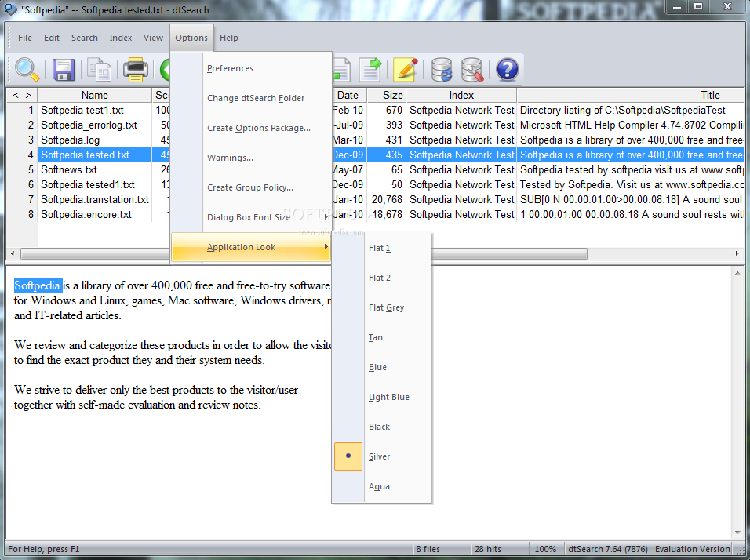Select the Tan look
Screen dimensions: 750x560
[x=382, y=337]
